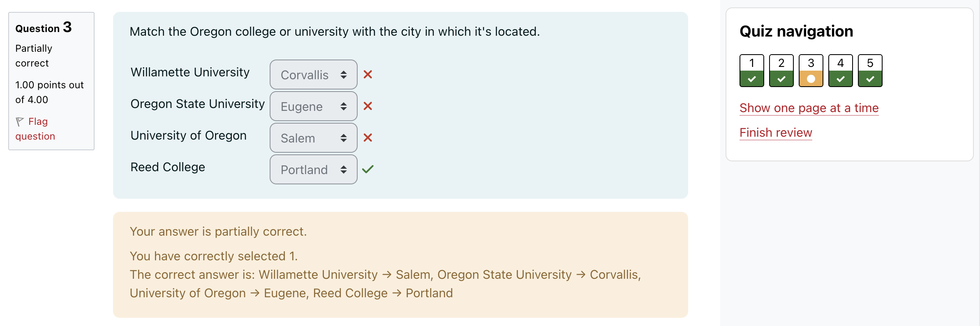
Task: Open the Corvallis dropdown for Willamette University
Action: (313, 75)
